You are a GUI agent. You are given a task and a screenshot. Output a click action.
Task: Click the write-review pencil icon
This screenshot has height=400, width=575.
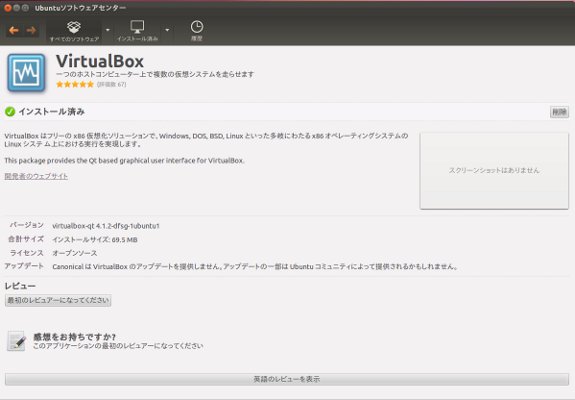point(17,341)
